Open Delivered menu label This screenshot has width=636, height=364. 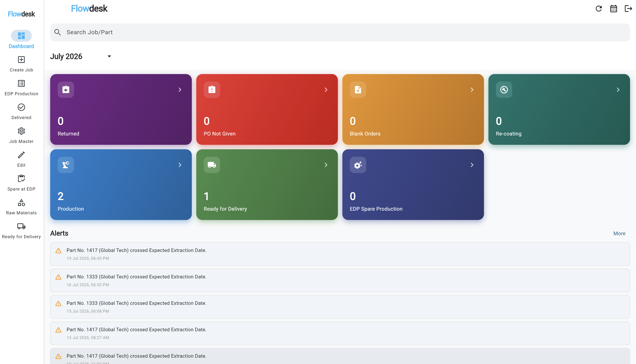[x=21, y=117]
